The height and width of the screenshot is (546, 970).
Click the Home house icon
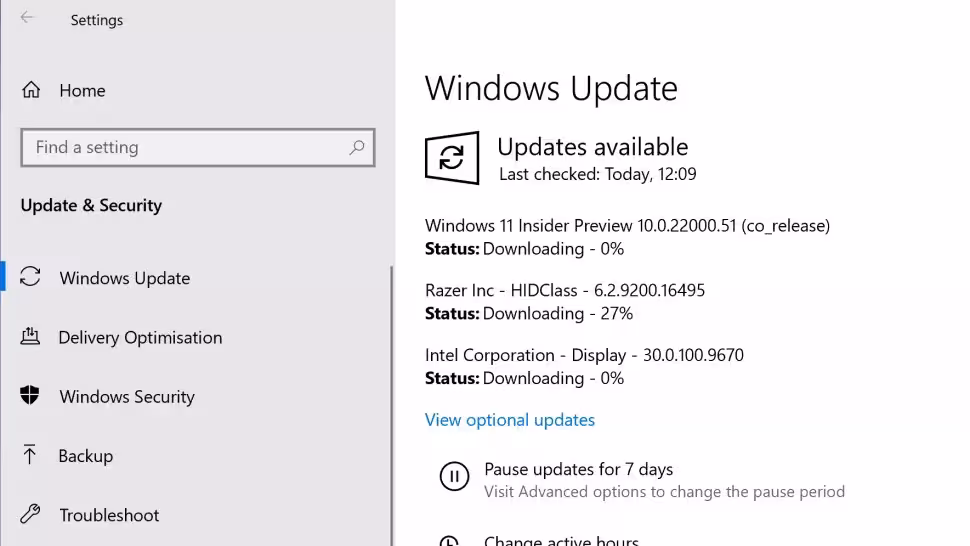click(31, 90)
